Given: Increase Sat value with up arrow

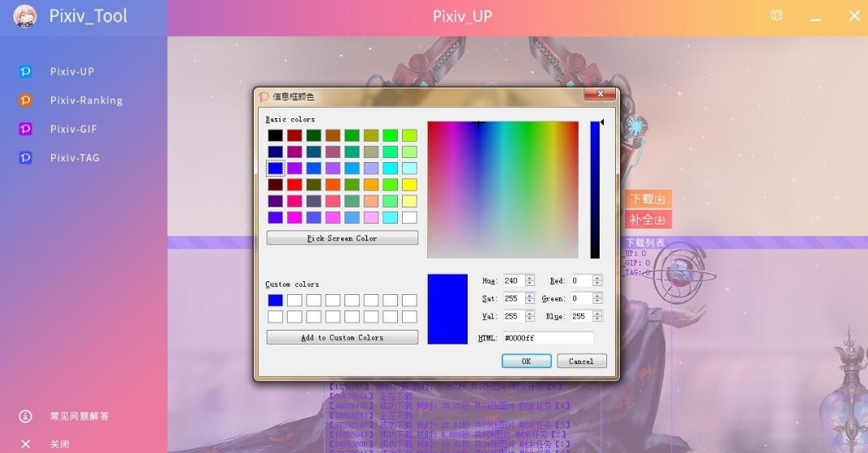Looking at the screenshot, I should [530, 296].
